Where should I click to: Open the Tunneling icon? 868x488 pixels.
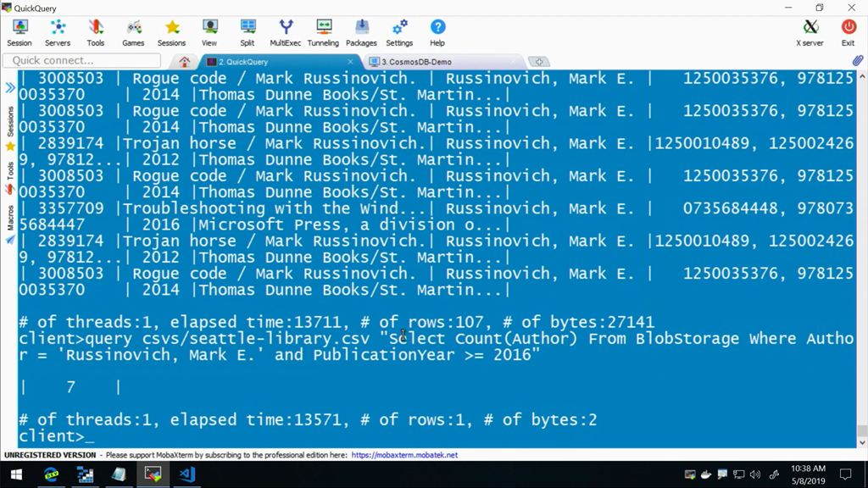[323, 32]
